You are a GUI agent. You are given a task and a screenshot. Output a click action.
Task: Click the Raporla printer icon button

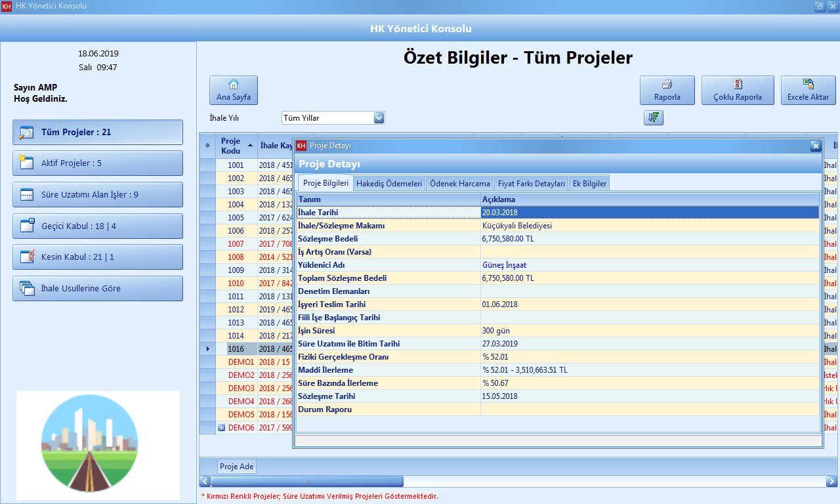click(667, 90)
